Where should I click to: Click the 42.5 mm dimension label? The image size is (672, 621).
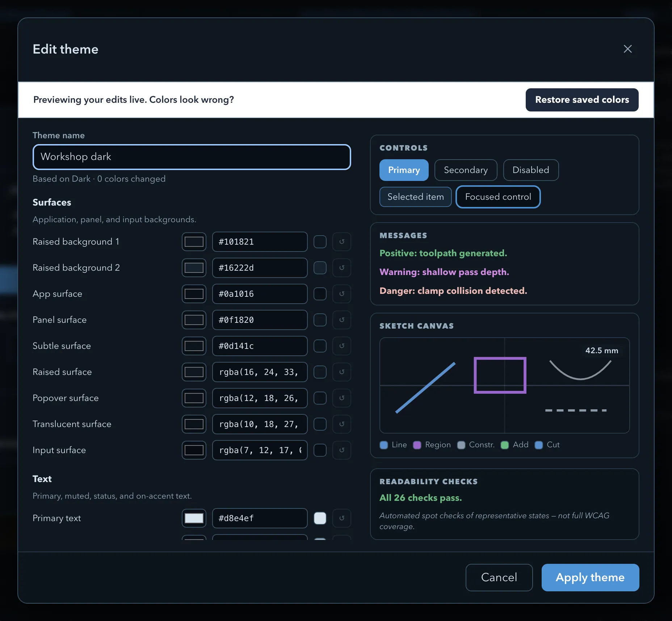pyautogui.click(x=602, y=351)
